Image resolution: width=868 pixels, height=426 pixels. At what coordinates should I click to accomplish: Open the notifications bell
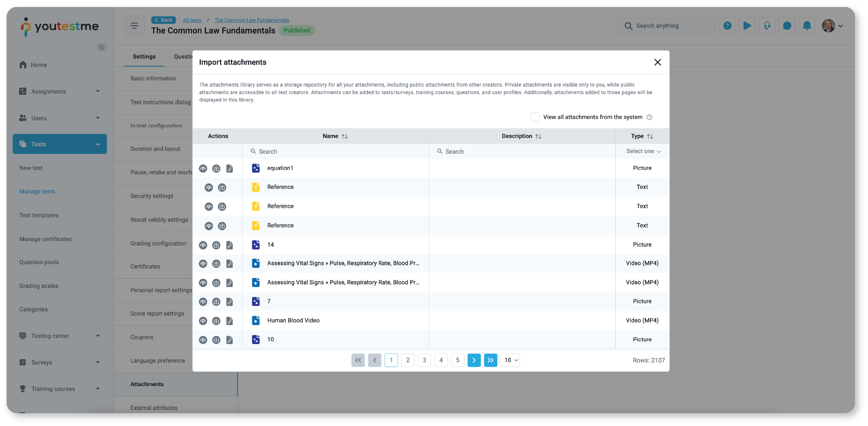pos(807,26)
